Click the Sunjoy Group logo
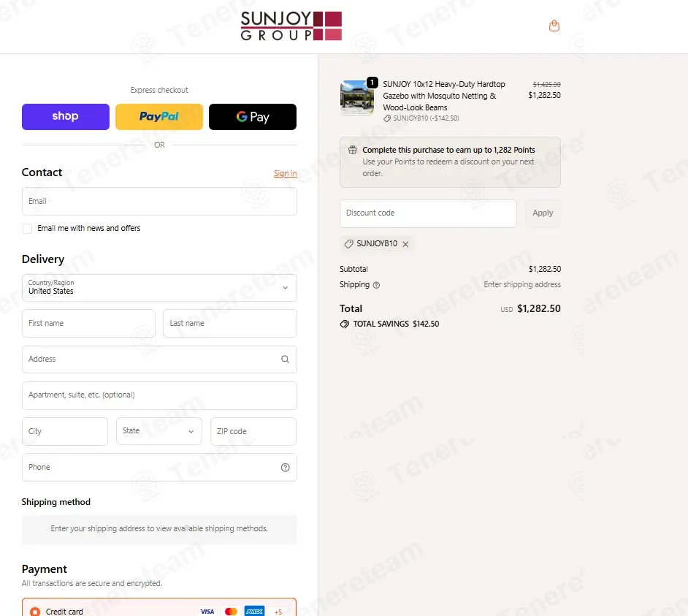The height and width of the screenshot is (616, 688). pos(291,26)
